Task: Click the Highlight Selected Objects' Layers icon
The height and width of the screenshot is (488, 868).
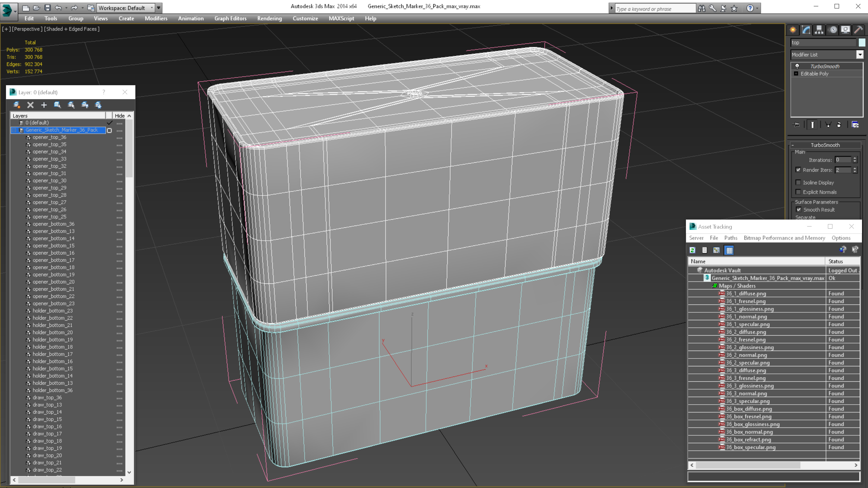Action: [71, 105]
